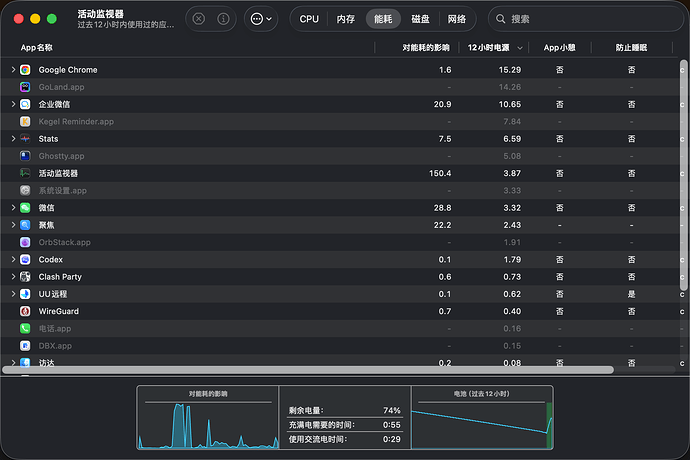Click the UU远程 app icon
Image resolution: width=690 pixels, height=460 pixels.
pyautogui.click(x=25, y=294)
